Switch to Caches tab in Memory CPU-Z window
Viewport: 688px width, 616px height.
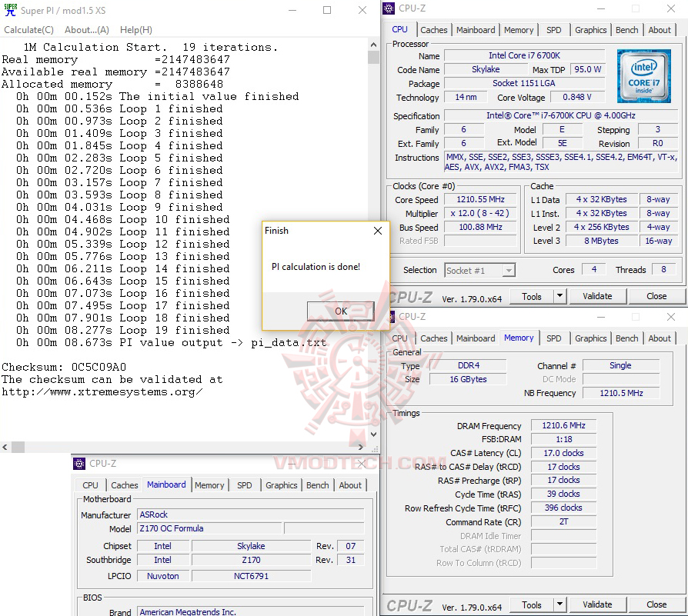[x=434, y=338]
